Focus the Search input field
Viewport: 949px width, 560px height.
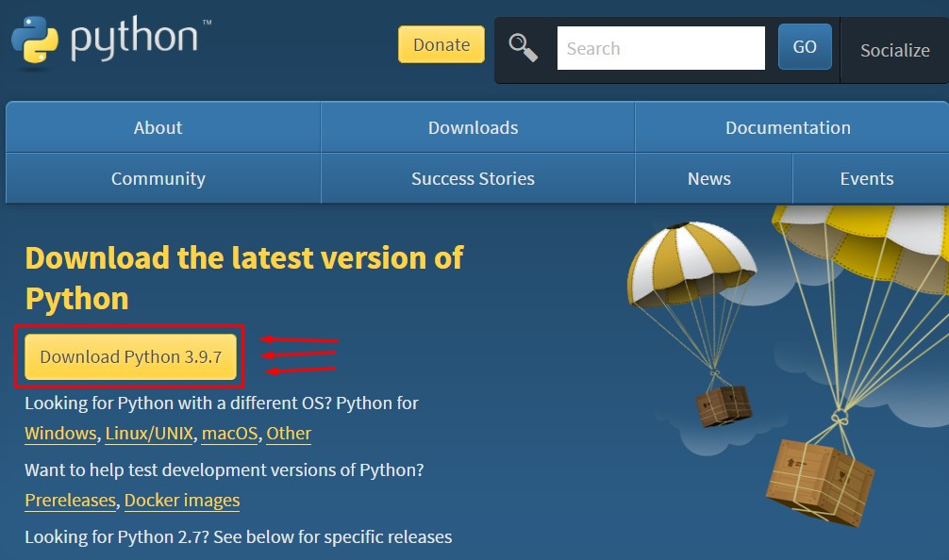[x=661, y=48]
